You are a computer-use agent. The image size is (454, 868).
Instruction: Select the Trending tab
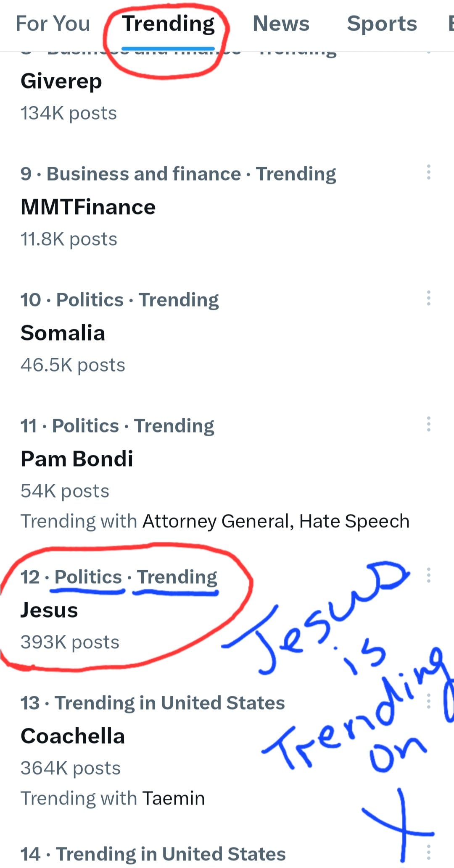coord(168,24)
